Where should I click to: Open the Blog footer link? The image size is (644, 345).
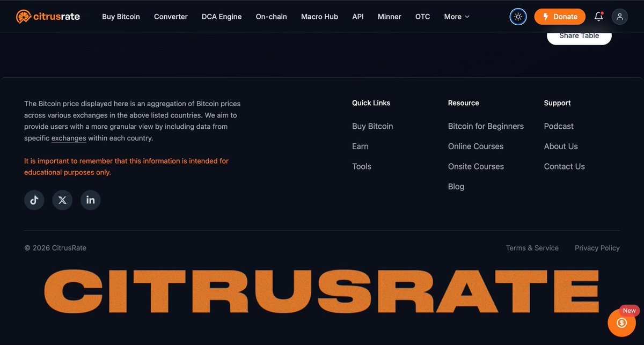pos(456,187)
